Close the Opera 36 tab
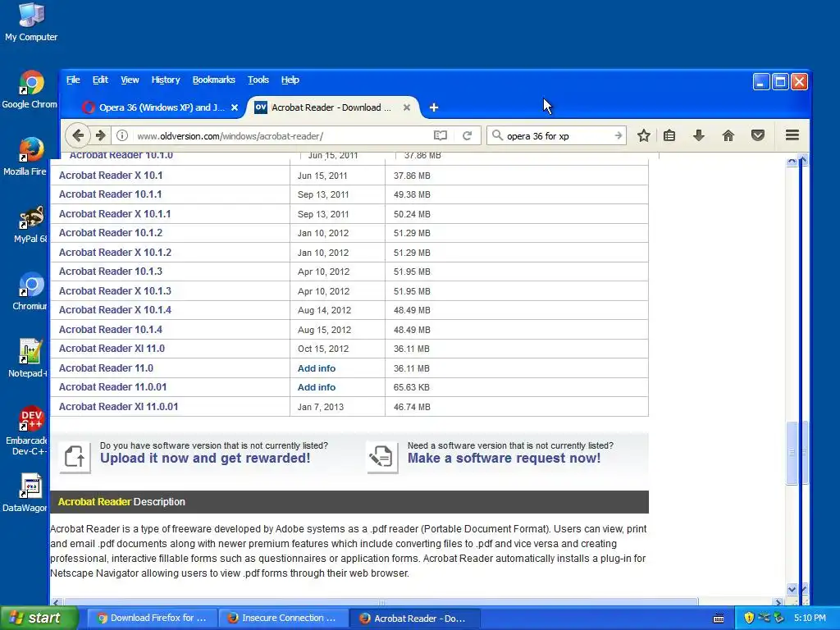 click(x=235, y=107)
